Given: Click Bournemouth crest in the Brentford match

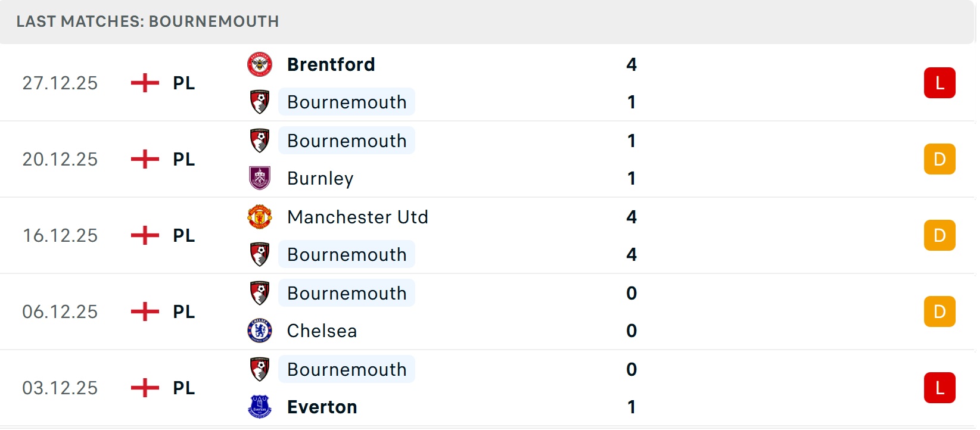Looking at the screenshot, I should click(260, 102).
